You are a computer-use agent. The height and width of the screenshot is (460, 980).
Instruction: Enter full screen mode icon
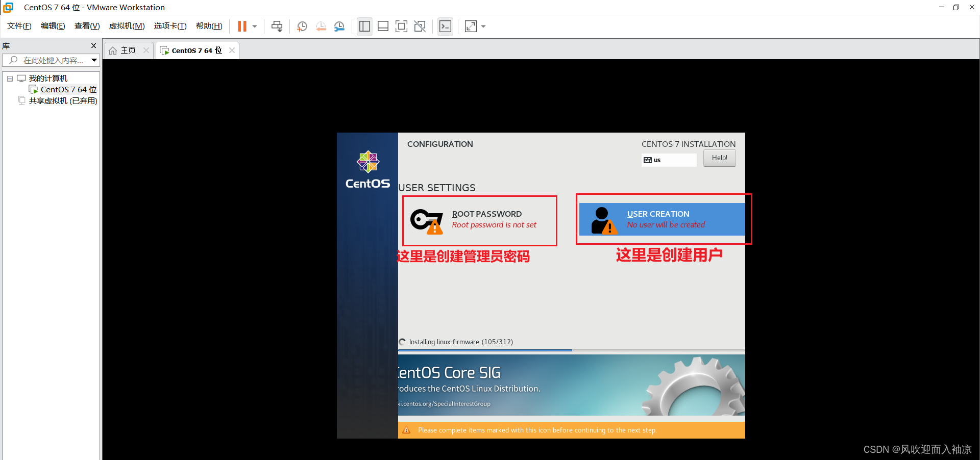[402, 27]
